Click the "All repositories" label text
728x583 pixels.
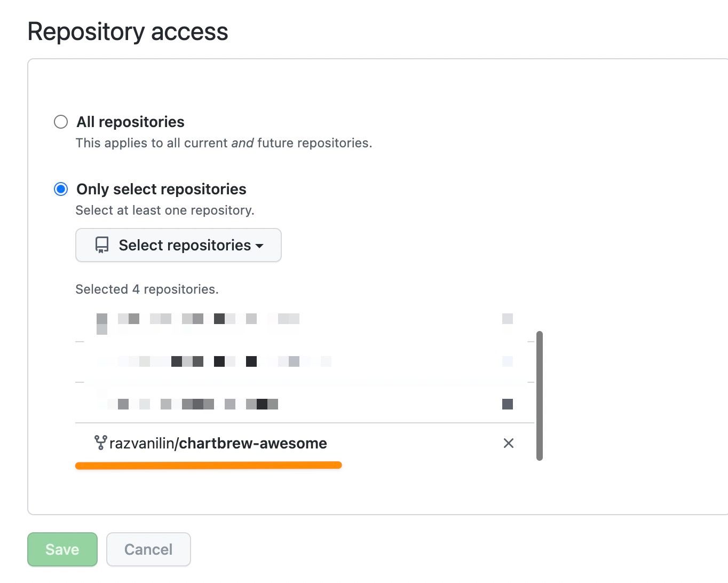(130, 122)
